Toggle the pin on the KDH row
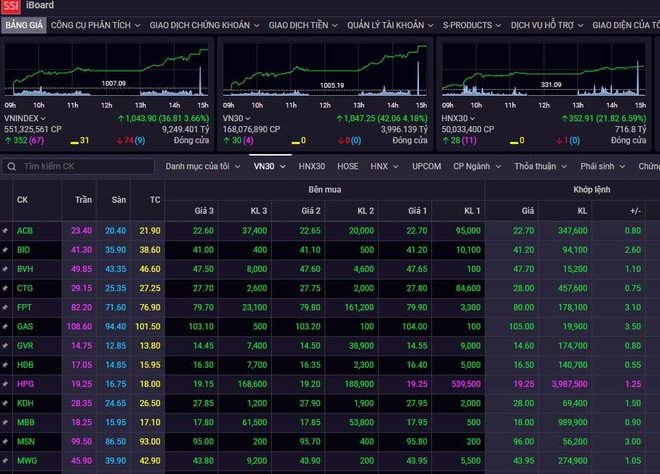660x474 pixels. point(6,402)
